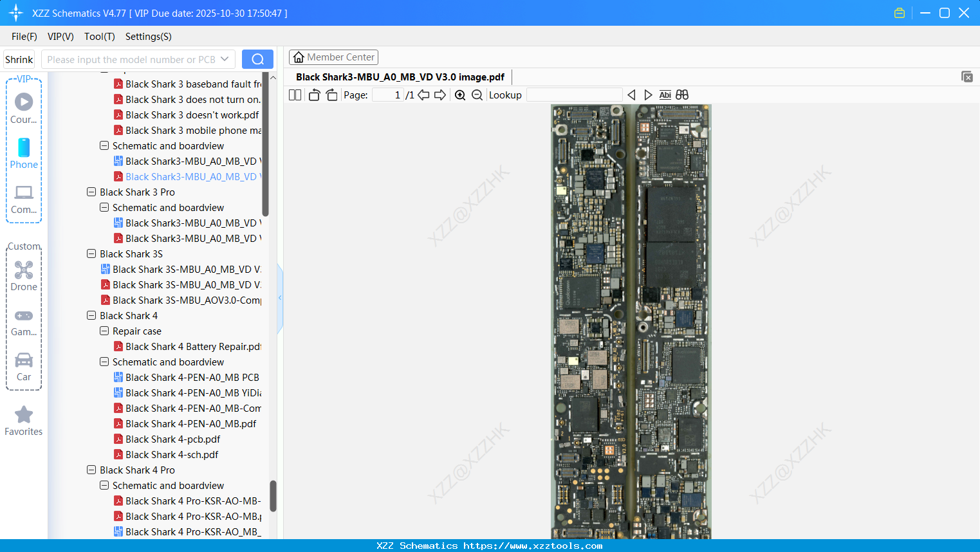This screenshot has height=552, width=980.
Task: Click the Shrink button
Action: (19, 59)
